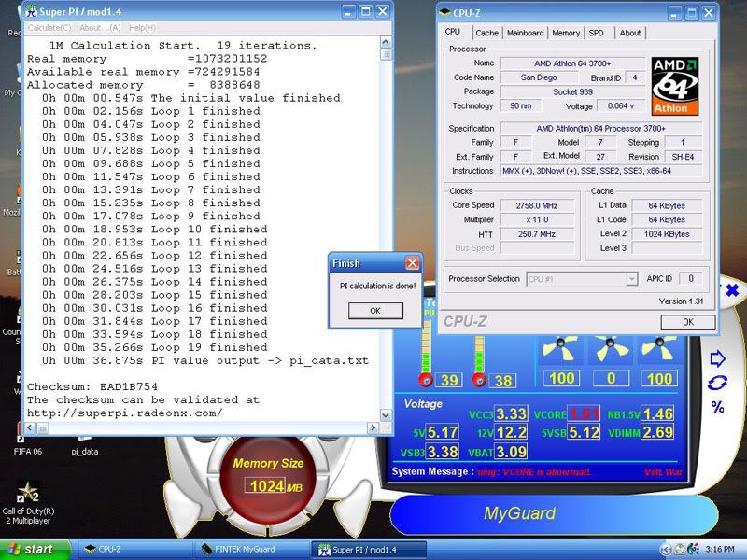Click the Super PI horizontal scrollbar left arrow

click(30, 428)
